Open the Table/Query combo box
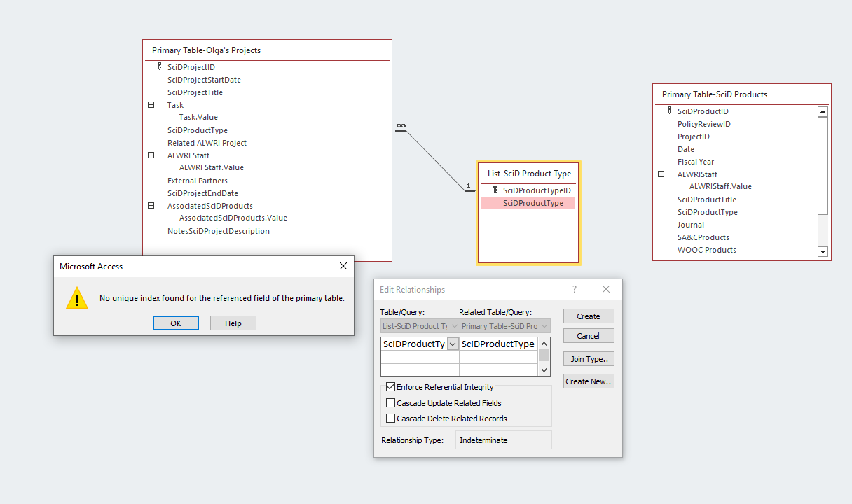The width and height of the screenshot is (852, 504). (x=420, y=326)
